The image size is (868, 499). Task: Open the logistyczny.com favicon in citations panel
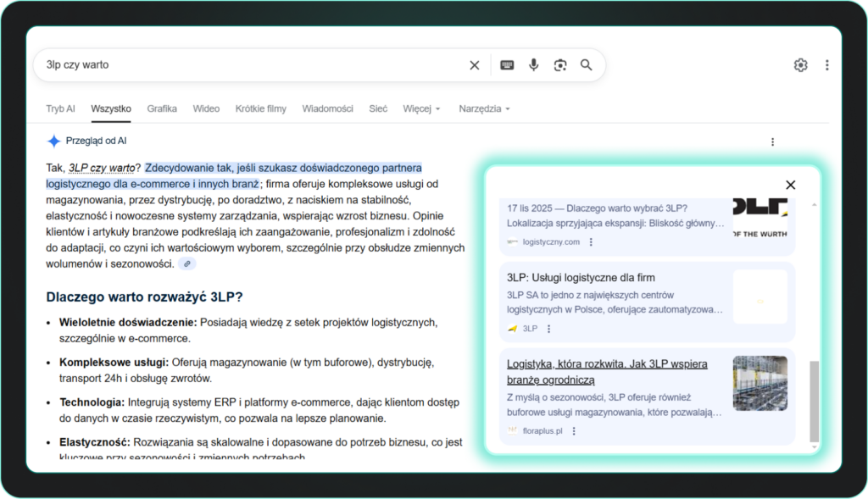click(x=515, y=241)
